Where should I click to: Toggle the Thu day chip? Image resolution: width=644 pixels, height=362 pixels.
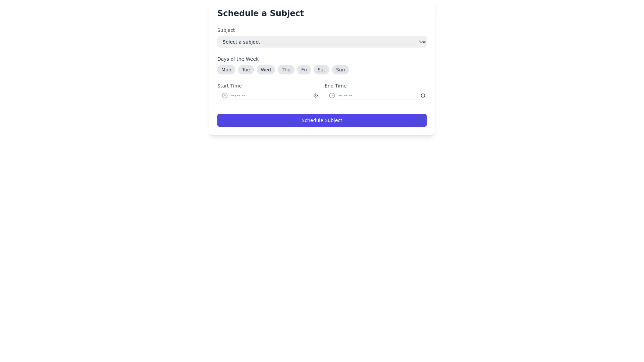tap(286, 70)
